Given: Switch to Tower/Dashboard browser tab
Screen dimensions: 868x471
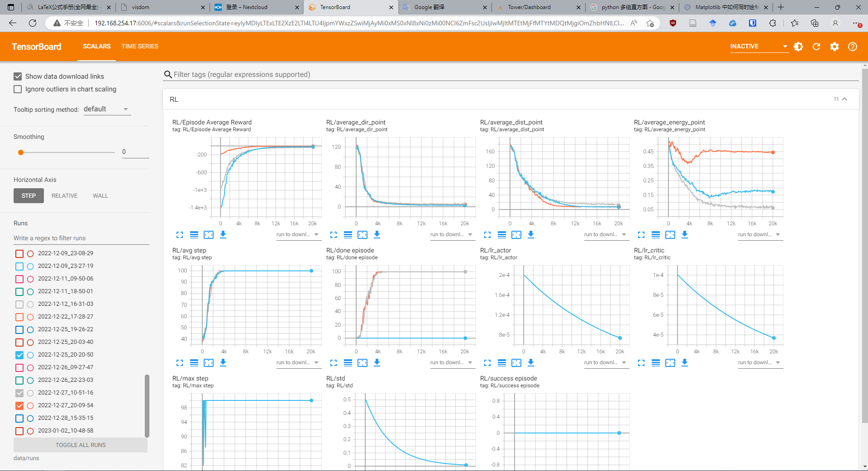Looking at the screenshot, I should 539,7.
